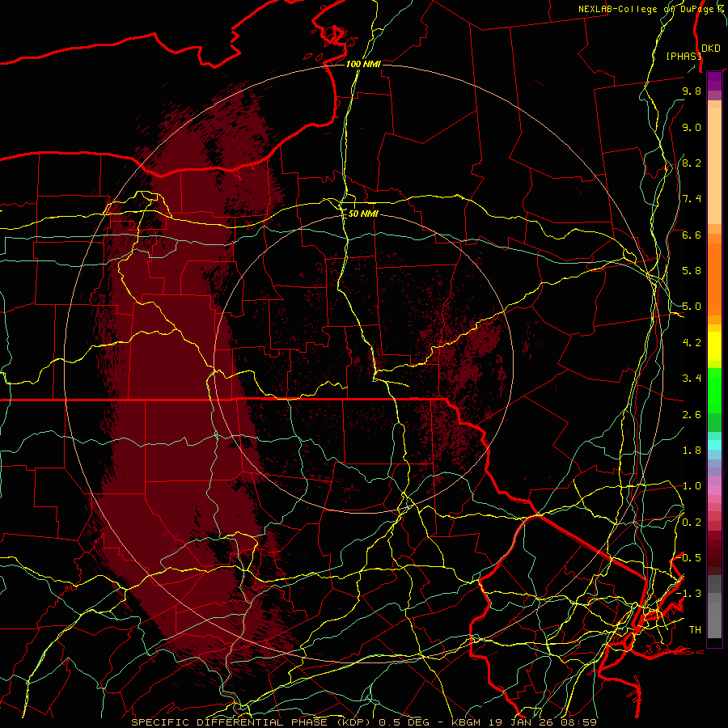Click the 3.4 legend value
The height and width of the screenshot is (728, 728).
pyautogui.click(x=692, y=379)
